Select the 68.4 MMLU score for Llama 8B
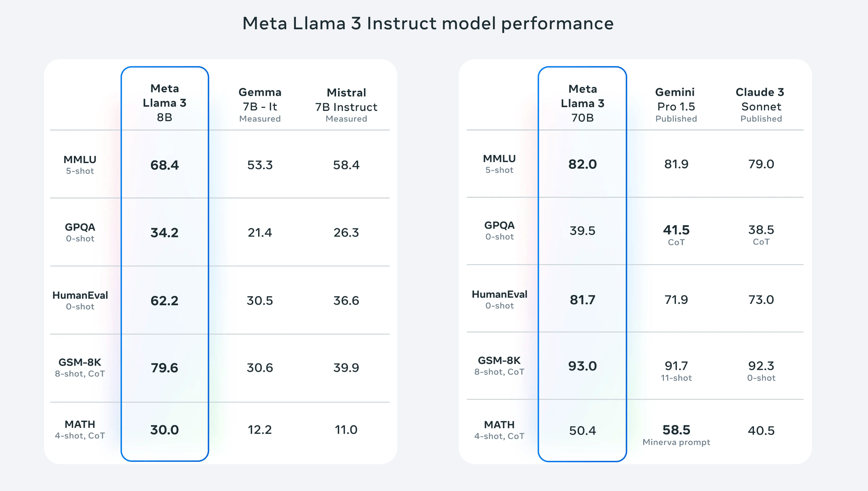Screen dimensions: 868x491 click(x=165, y=165)
